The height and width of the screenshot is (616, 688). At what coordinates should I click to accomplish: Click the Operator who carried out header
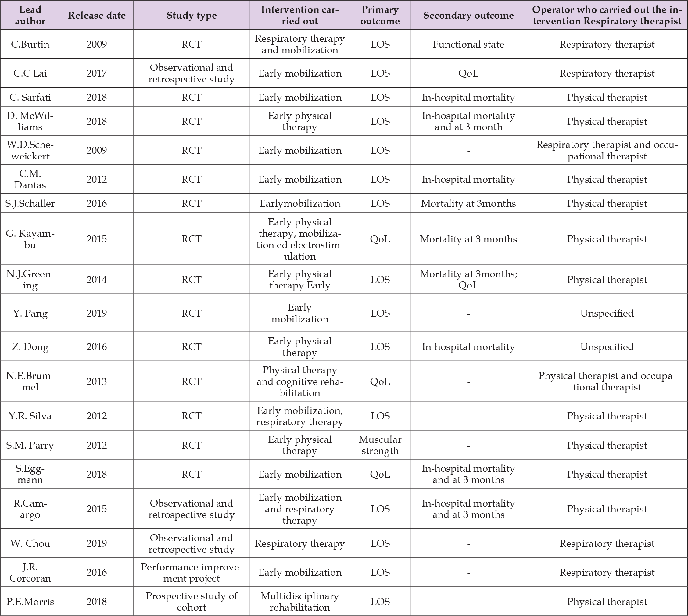tap(607, 15)
